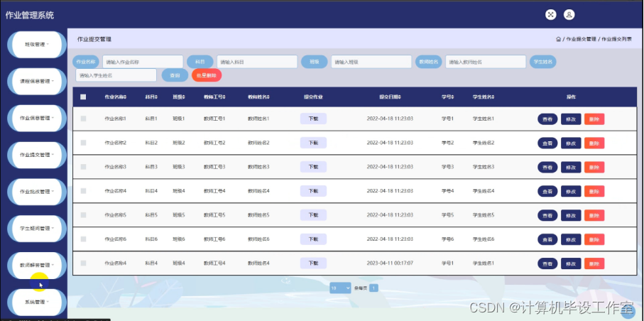Viewport: 644px width, 321px height.
Task: Toggle fullscreen with the expand icon in header
Action: coord(550,14)
